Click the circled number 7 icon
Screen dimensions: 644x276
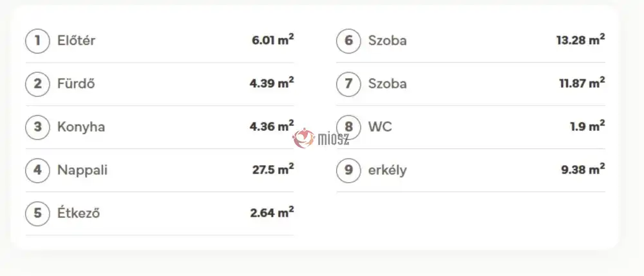348,84
